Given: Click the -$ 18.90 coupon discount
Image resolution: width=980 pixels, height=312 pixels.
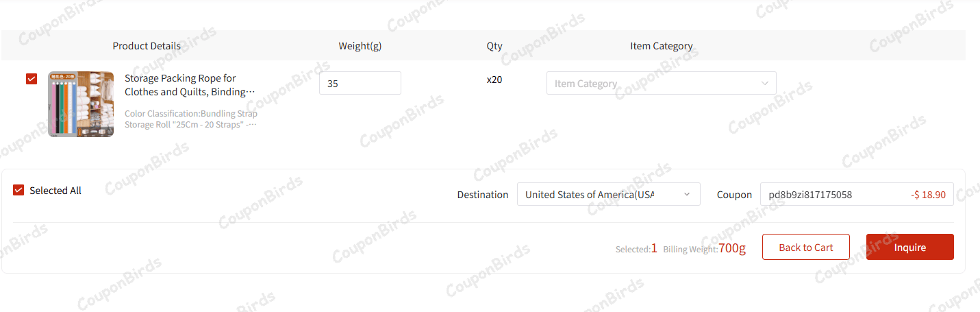Looking at the screenshot, I should pyautogui.click(x=928, y=195).
